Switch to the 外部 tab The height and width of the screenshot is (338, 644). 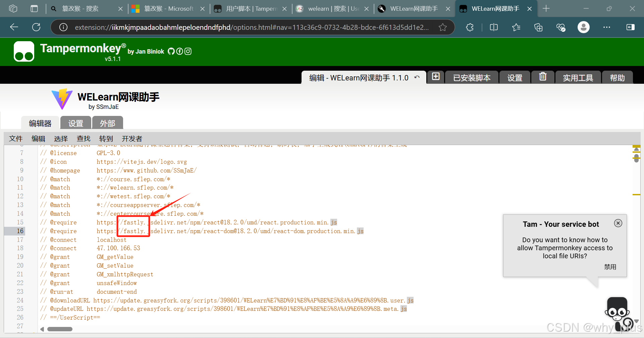(108, 123)
